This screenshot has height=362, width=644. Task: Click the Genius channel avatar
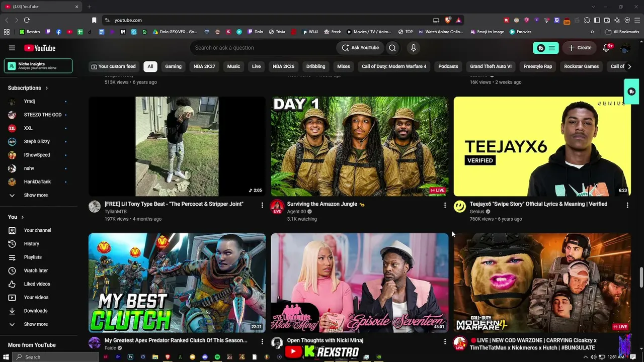tap(460, 206)
